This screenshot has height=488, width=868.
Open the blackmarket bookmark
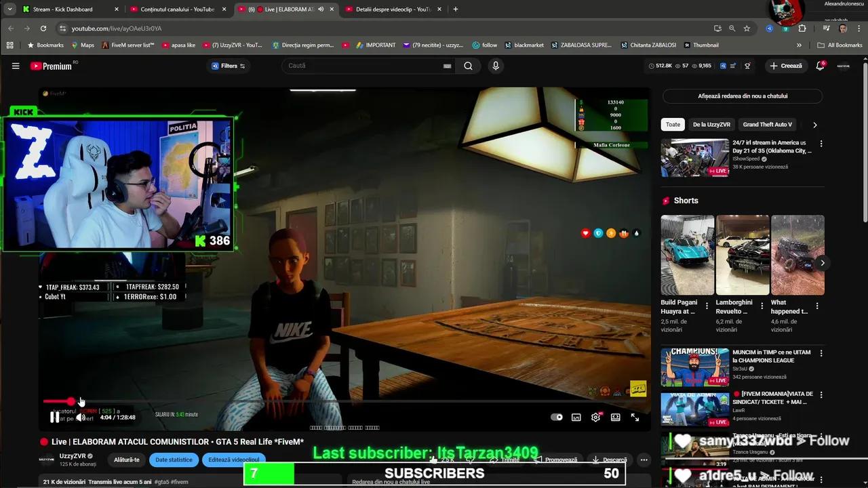524,45
